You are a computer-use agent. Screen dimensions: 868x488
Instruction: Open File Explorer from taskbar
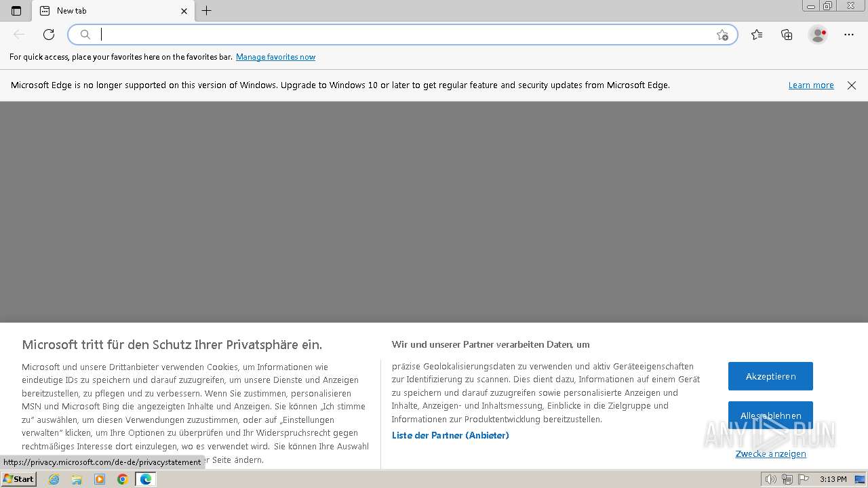point(77,479)
